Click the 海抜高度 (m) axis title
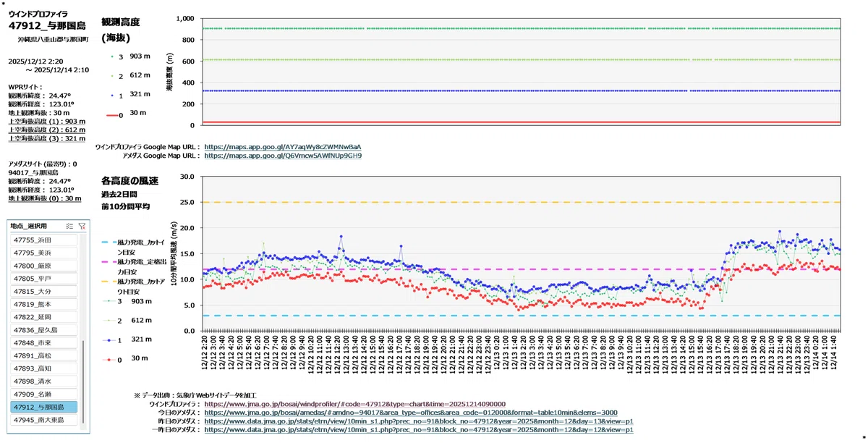Image resolution: width=868 pixels, height=443 pixels. coord(170,72)
